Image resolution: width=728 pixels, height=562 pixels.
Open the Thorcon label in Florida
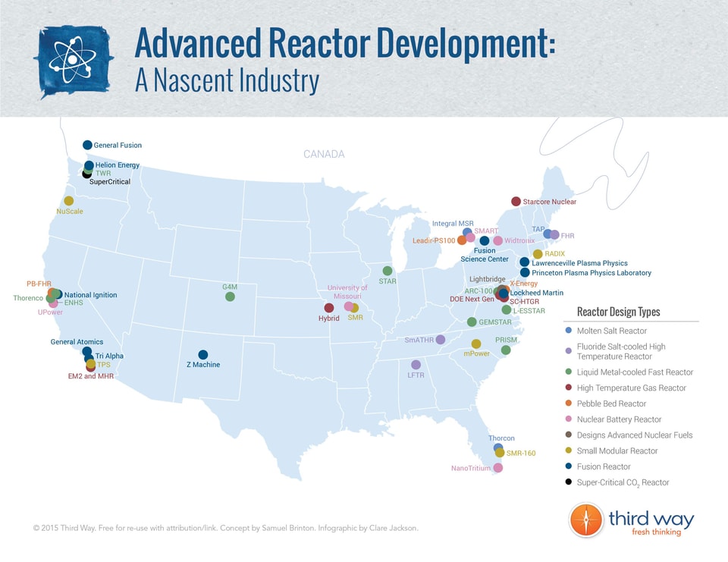click(x=503, y=438)
